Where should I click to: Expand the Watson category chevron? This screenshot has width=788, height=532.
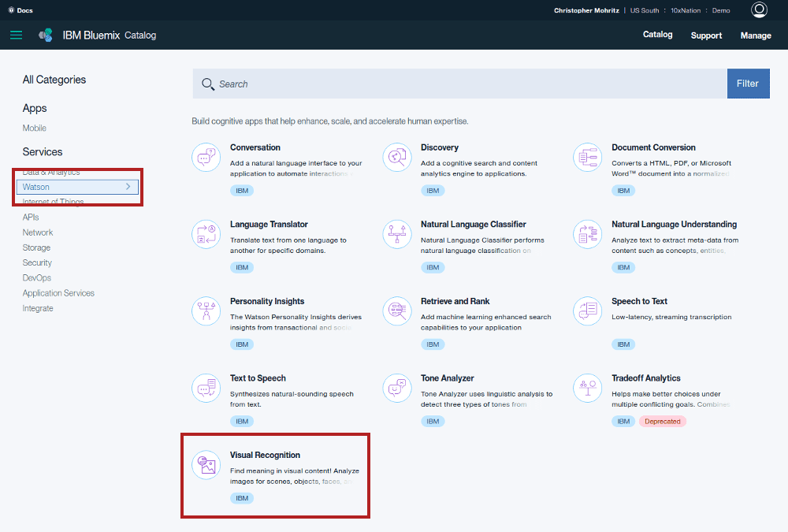(128, 187)
